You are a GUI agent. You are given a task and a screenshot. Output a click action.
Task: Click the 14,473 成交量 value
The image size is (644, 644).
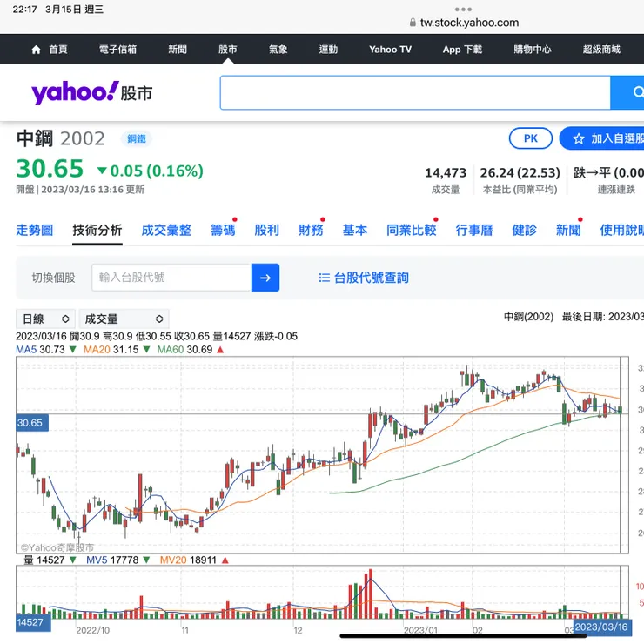coord(446,173)
